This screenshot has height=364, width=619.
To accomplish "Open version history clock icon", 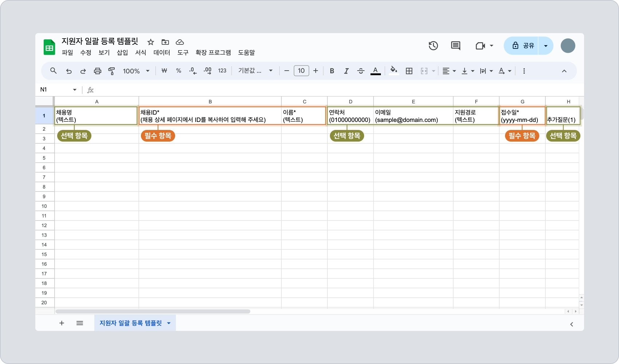I will [433, 46].
